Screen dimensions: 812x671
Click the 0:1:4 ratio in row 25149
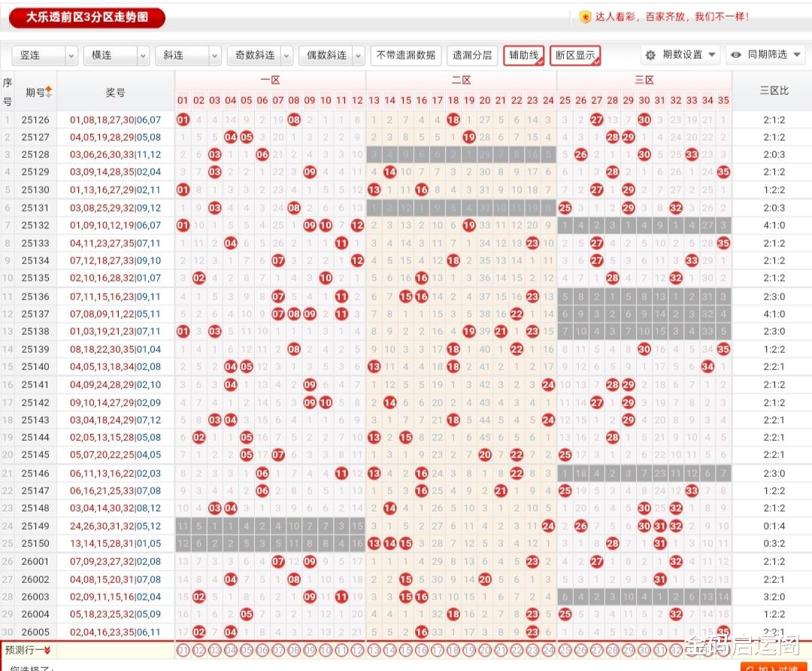pyautogui.click(x=774, y=526)
